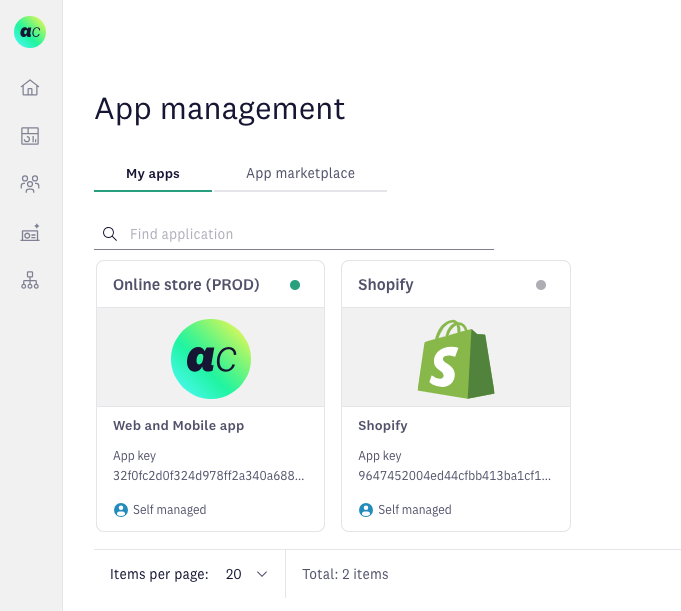
Task: Click Self managed text in Shopify card
Action: coord(415,510)
